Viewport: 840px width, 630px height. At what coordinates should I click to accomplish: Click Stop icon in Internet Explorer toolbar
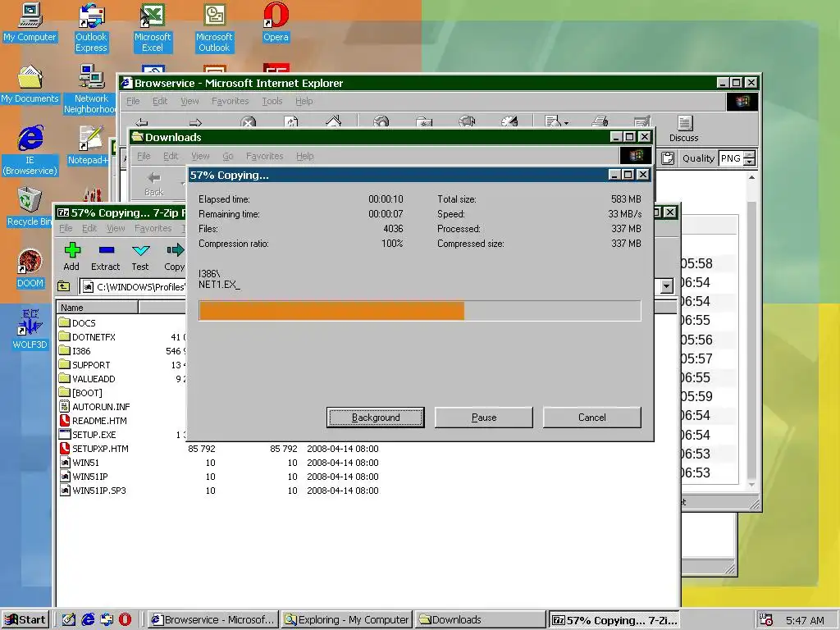click(x=248, y=122)
